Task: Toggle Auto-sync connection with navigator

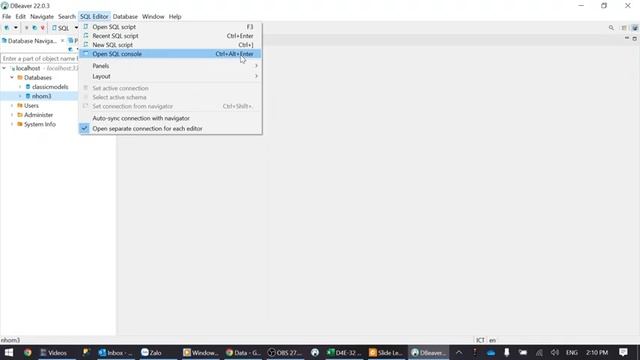Action: point(170,118)
